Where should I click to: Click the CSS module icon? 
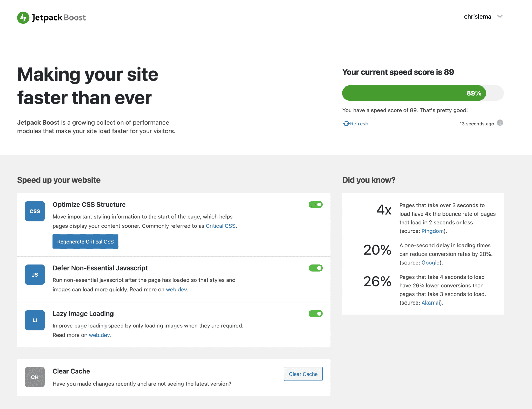[35, 211]
